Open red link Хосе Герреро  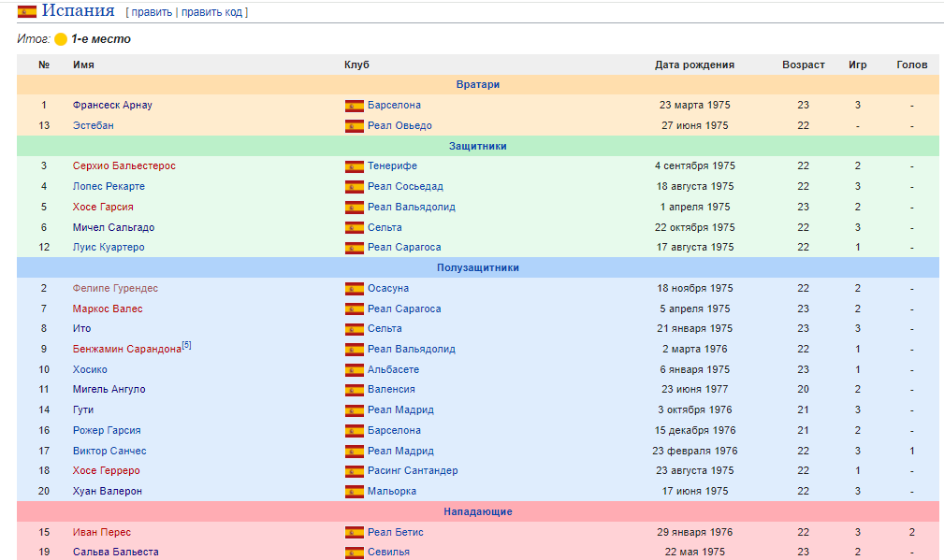click(x=106, y=471)
